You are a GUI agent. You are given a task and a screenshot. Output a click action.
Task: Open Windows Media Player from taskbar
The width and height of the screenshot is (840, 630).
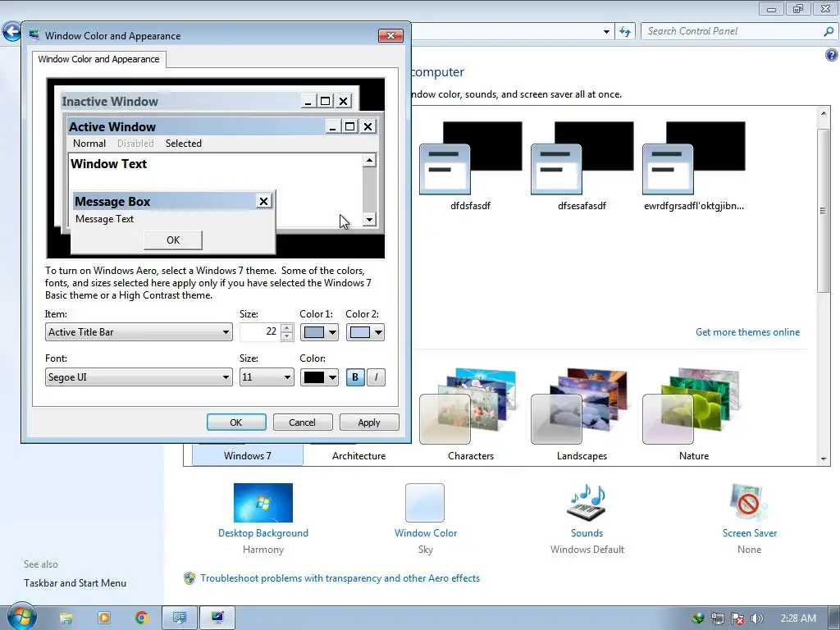pyautogui.click(x=103, y=619)
